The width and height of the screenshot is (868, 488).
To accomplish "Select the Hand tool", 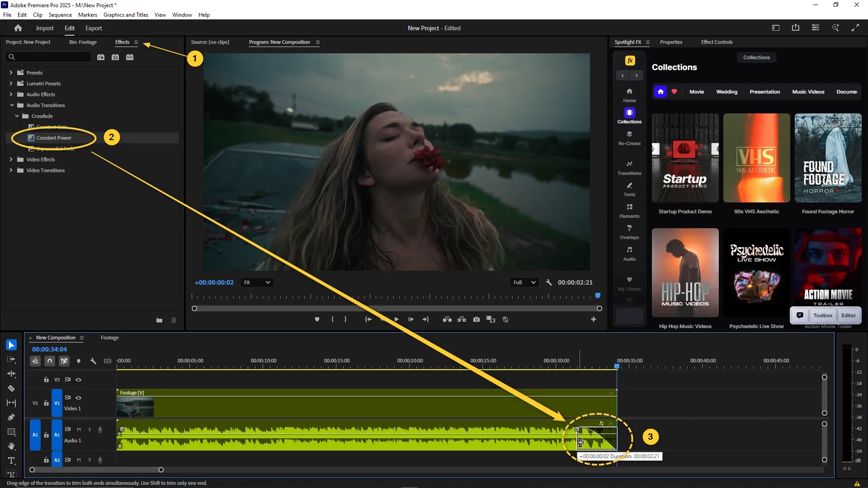I will tap(11, 446).
